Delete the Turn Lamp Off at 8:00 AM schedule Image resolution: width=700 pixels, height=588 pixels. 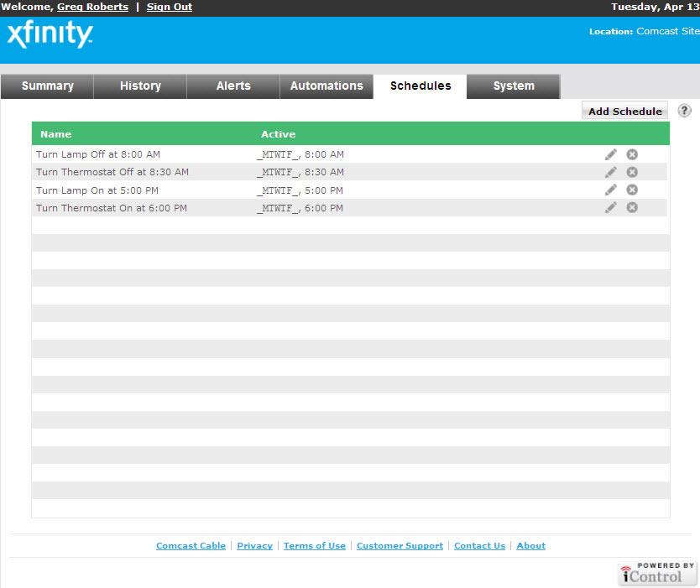632,154
